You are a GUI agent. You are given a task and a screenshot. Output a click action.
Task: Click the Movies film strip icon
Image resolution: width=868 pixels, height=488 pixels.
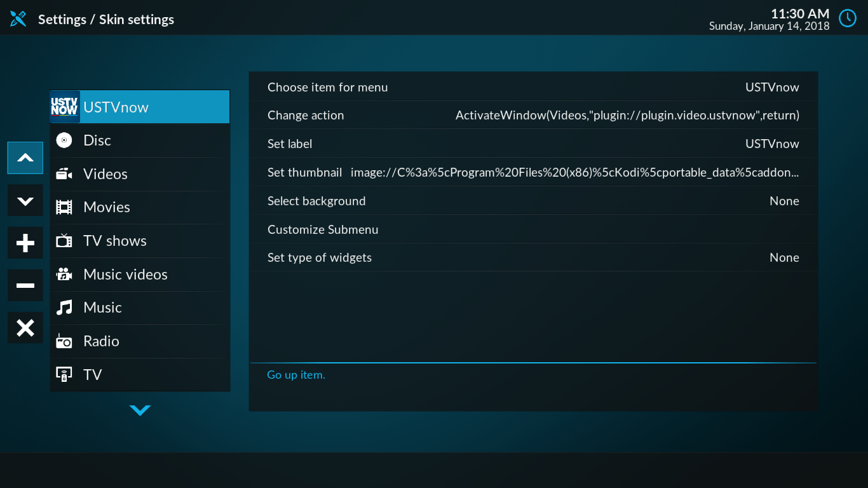(64, 207)
